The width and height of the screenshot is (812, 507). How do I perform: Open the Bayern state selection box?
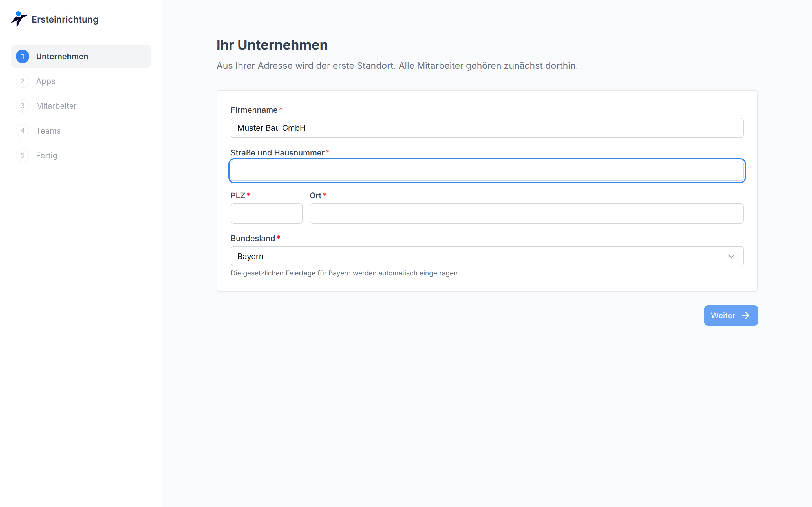tap(487, 257)
